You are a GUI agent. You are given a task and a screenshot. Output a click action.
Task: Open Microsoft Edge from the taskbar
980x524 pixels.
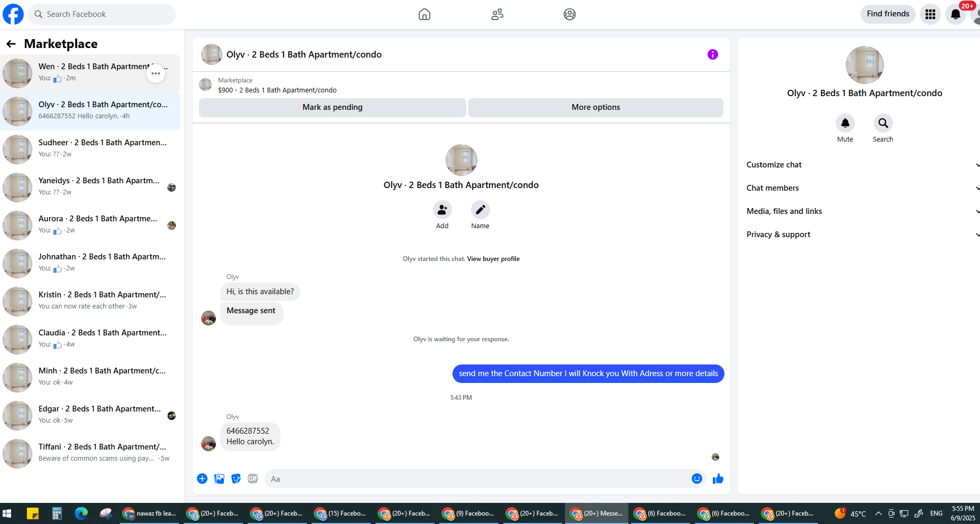81,513
